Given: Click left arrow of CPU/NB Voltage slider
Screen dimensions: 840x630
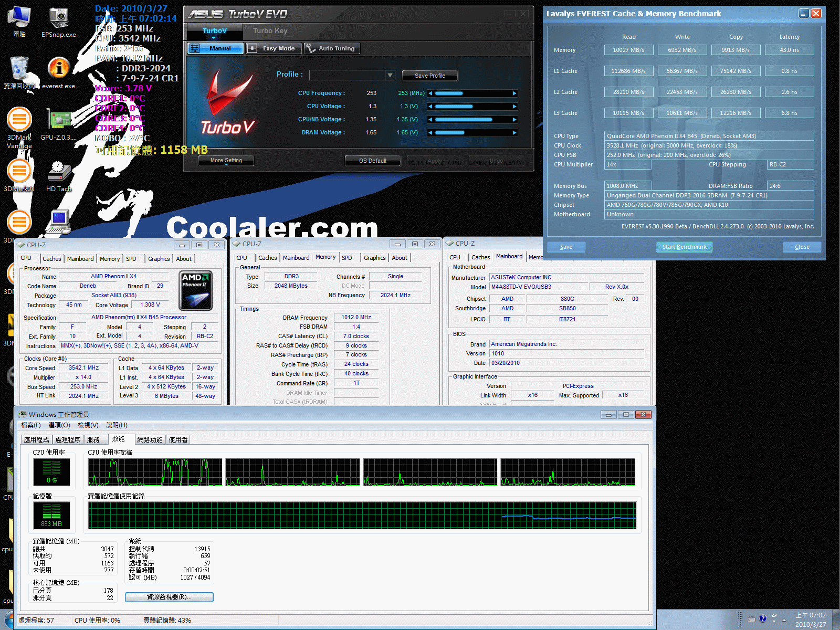Looking at the screenshot, I should point(430,120).
